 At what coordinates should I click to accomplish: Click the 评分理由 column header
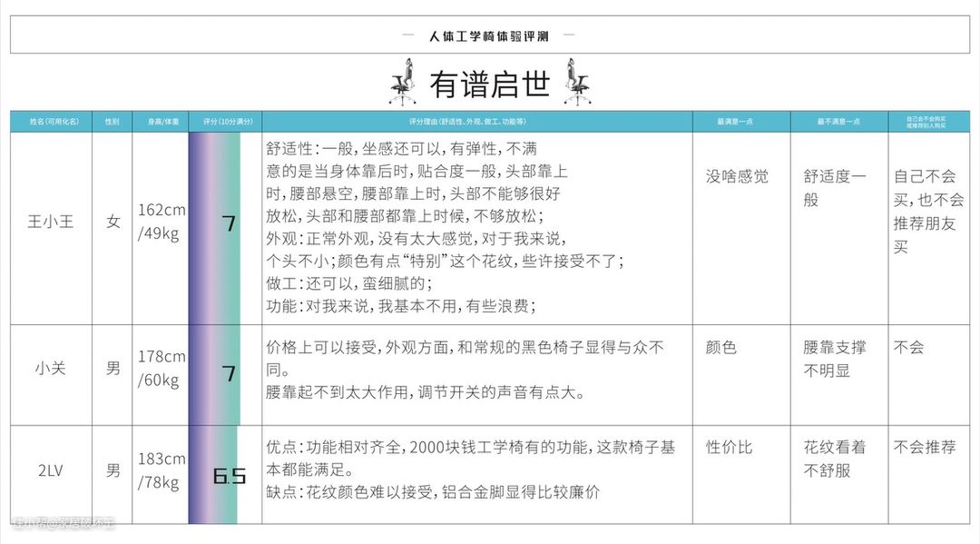[x=477, y=122]
